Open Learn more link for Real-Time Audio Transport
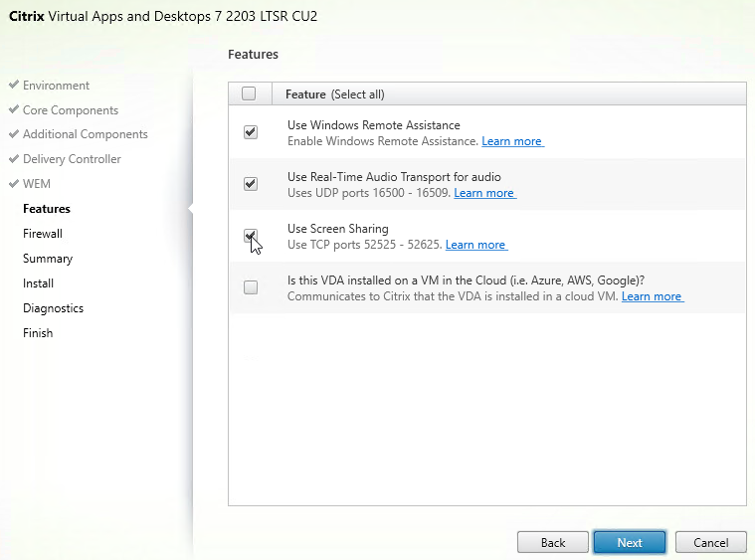The image size is (755, 560). [484, 193]
